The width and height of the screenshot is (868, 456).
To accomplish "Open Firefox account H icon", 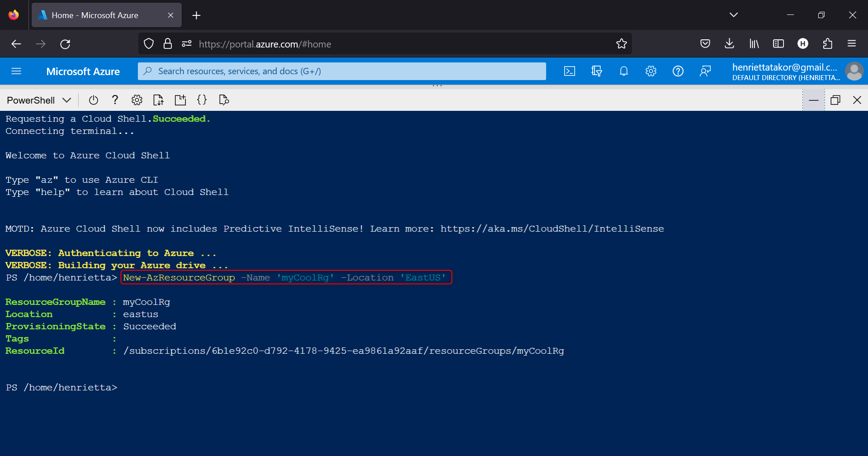I will pyautogui.click(x=803, y=44).
